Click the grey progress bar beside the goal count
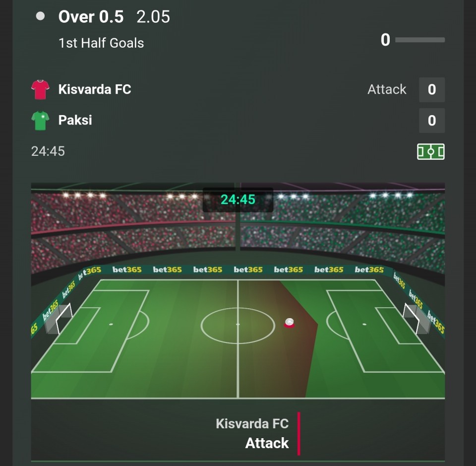The height and width of the screenshot is (466, 476). [x=420, y=40]
